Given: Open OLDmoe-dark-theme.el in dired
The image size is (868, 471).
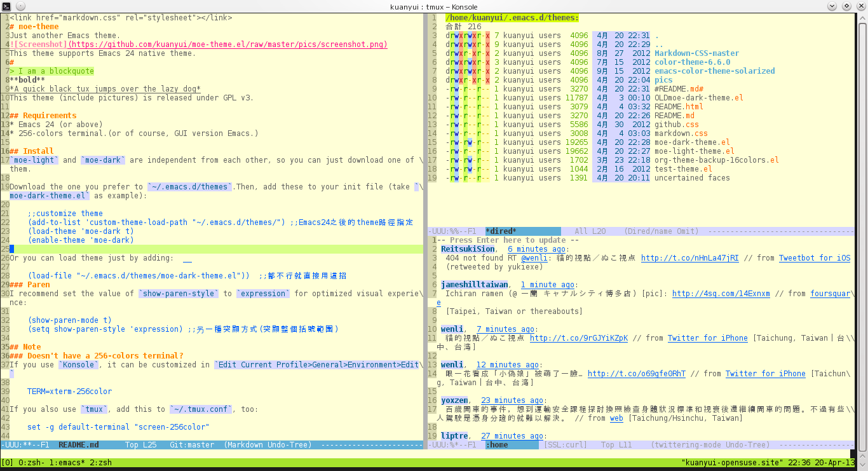Looking at the screenshot, I should [699, 98].
